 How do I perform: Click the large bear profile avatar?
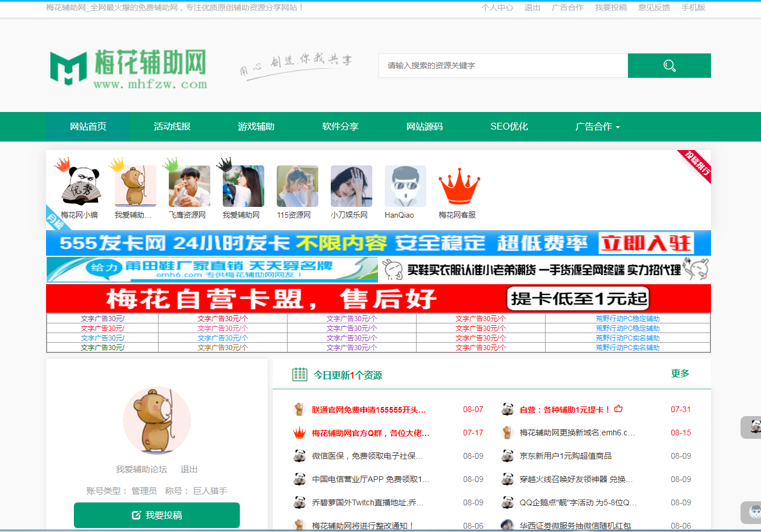coord(157,421)
